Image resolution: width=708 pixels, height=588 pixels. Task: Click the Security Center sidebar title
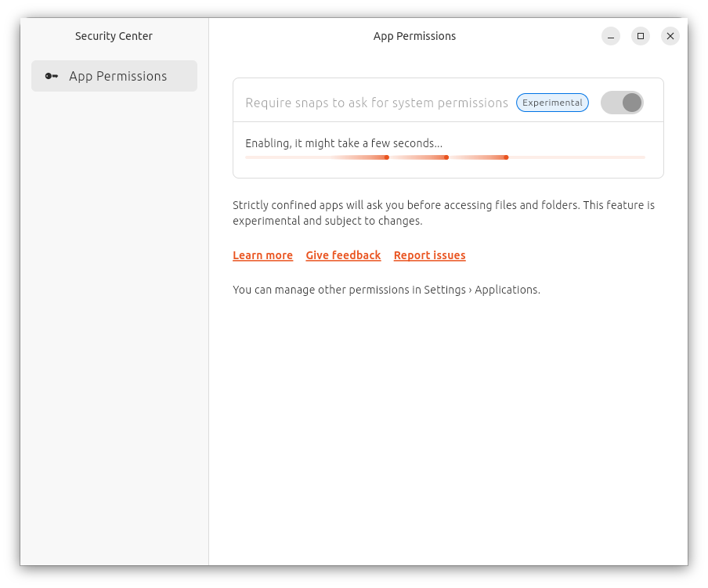(114, 36)
